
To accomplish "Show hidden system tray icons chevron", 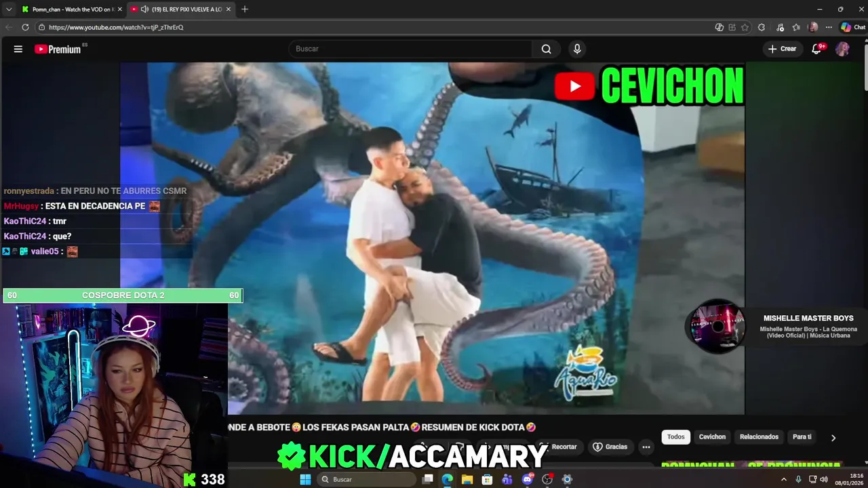I will coord(784,479).
